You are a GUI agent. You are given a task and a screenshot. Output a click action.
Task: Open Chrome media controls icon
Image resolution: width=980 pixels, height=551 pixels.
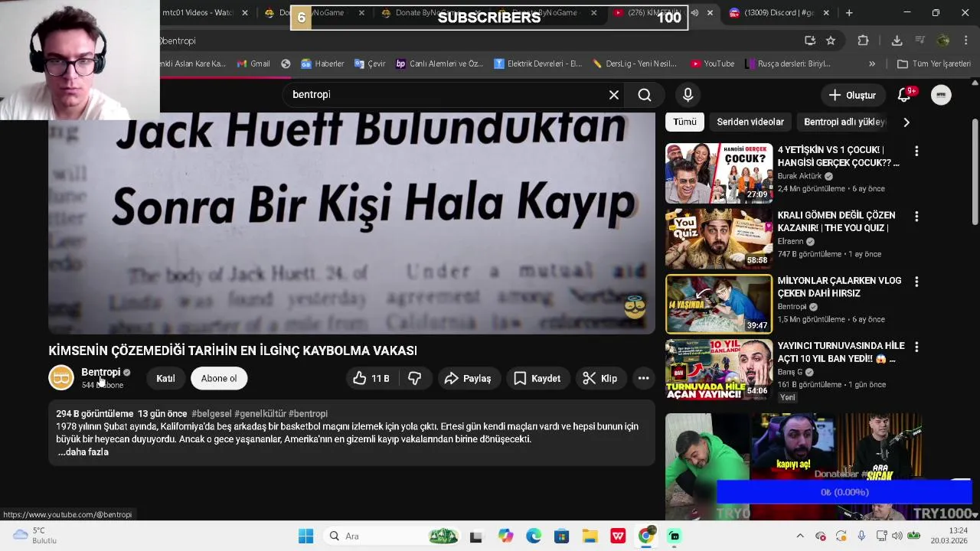pyautogui.click(x=920, y=41)
